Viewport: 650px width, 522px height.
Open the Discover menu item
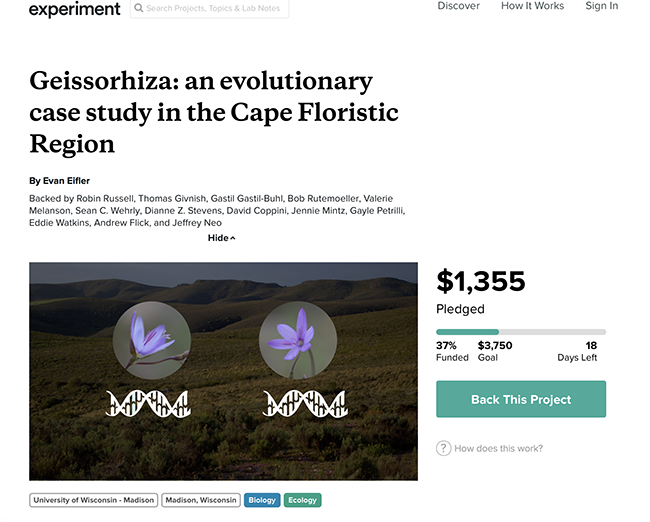tap(458, 6)
